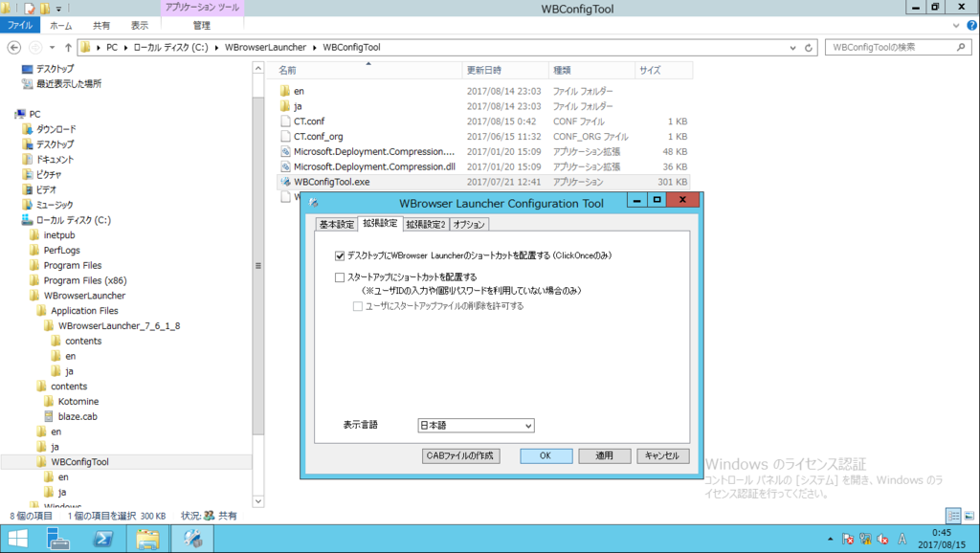
Task: Select the PowerShell icon in the taskbar
Action: click(x=103, y=538)
